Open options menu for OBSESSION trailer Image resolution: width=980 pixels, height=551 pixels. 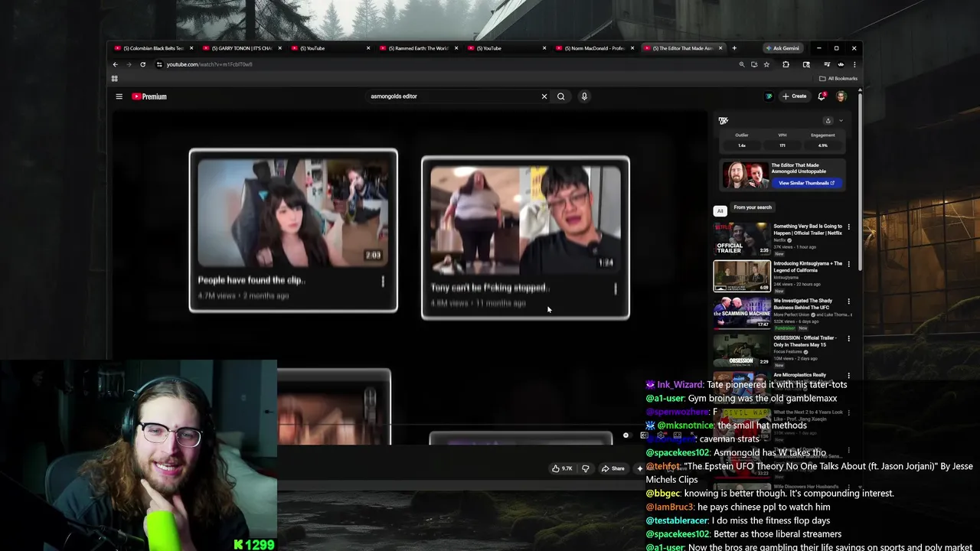coord(848,338)
